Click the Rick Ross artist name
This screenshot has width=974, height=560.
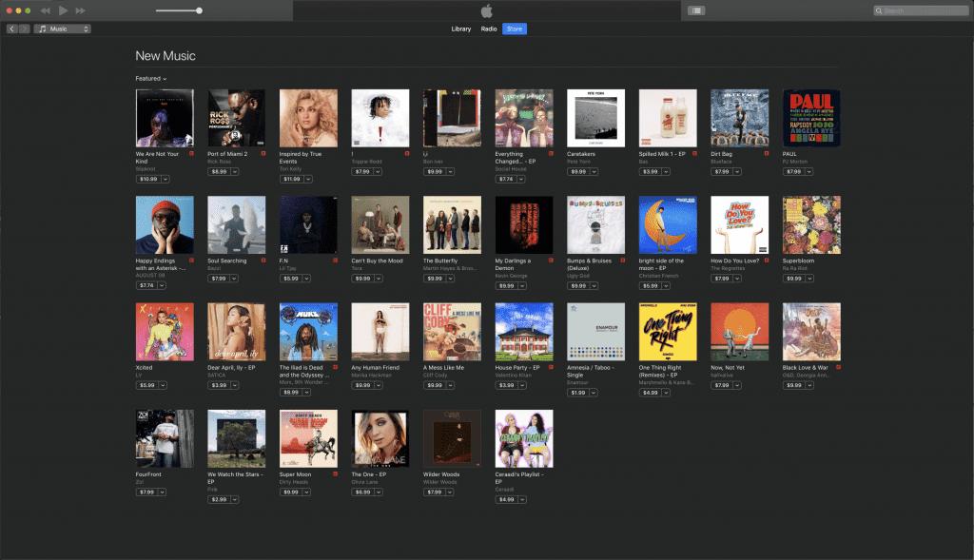(x=220, y=162)
